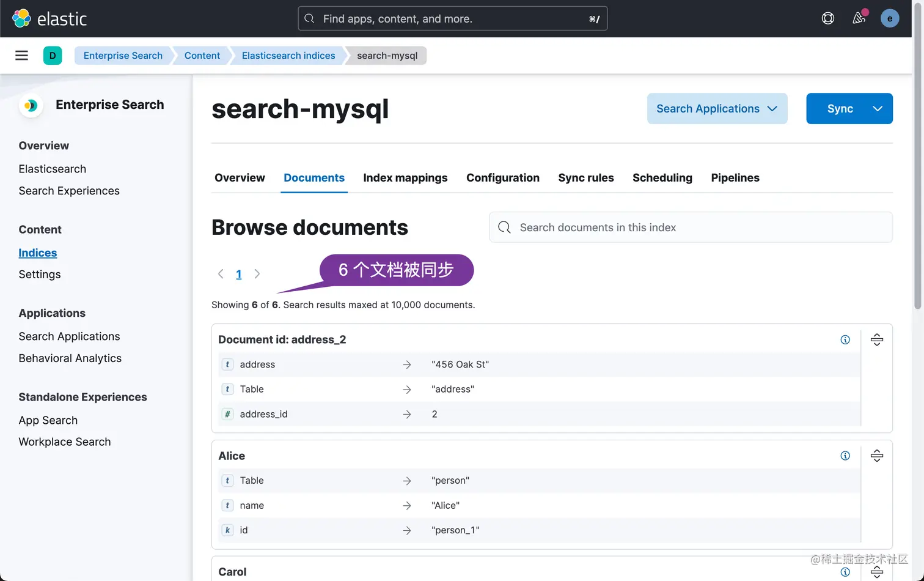924x581 pixels.
Task: Click Enterprise Search breadcrumb
Action: (x=123, y=56)
